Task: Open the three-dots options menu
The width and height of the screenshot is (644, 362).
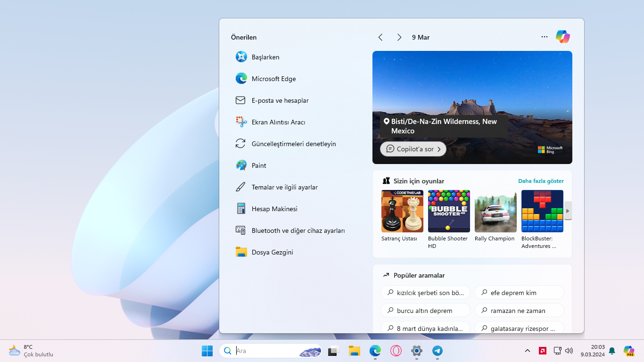Action: tap(545, 37)
